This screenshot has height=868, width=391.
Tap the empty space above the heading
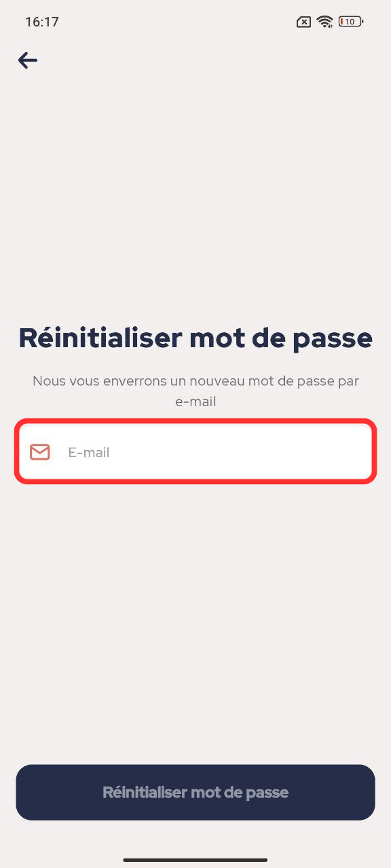(x=195, y=197)
